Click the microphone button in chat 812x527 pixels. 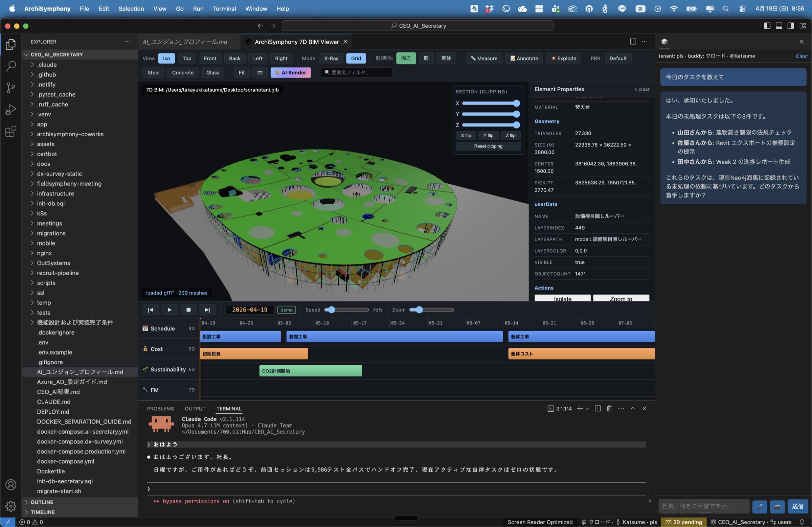point(760,506)
